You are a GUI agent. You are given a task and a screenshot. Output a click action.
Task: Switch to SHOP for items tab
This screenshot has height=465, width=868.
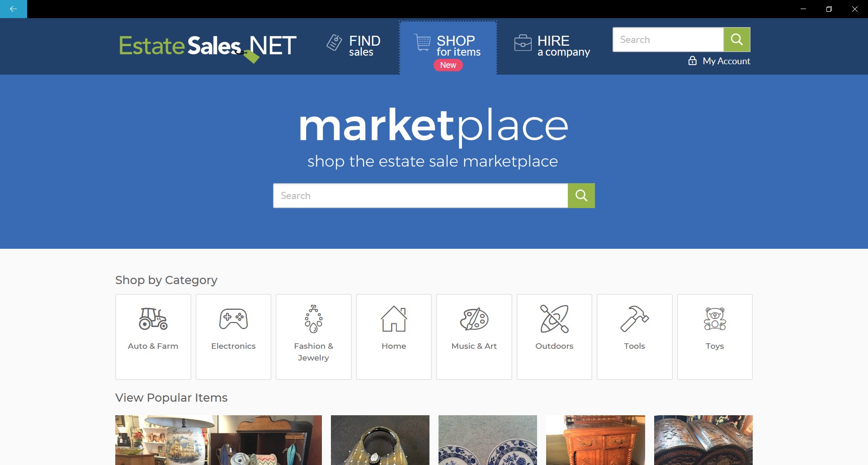pyautogui.click(x=448, y=48)
